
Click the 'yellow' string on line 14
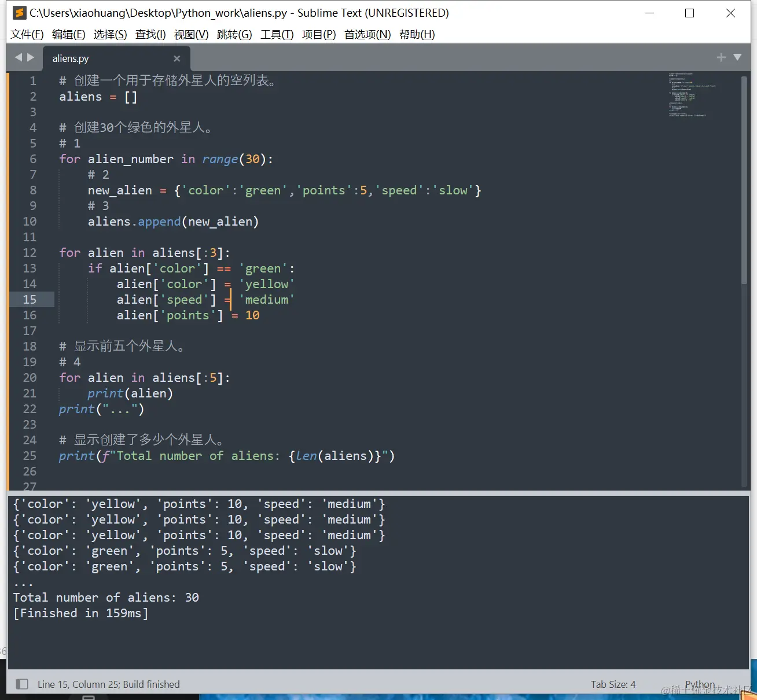267,284
